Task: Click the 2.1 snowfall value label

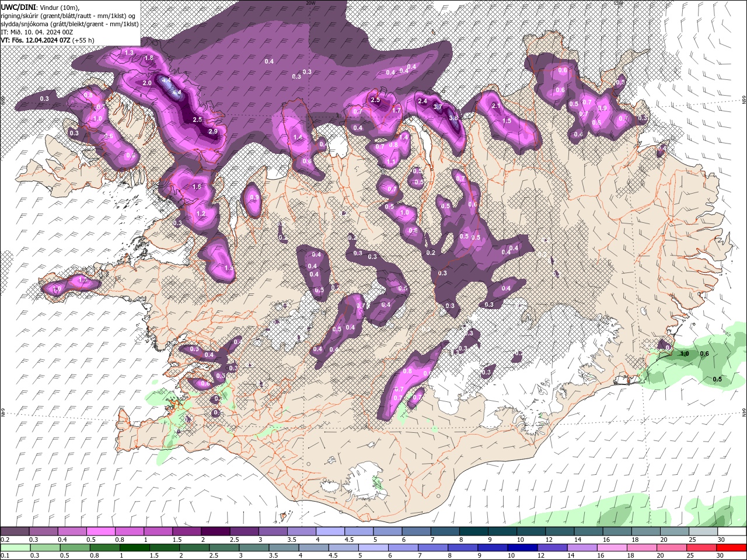Action: pos(496,106)
